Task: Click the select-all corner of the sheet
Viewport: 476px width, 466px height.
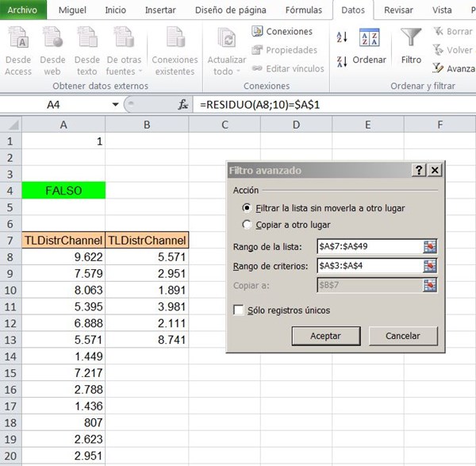Action: (x=11, y=125)
